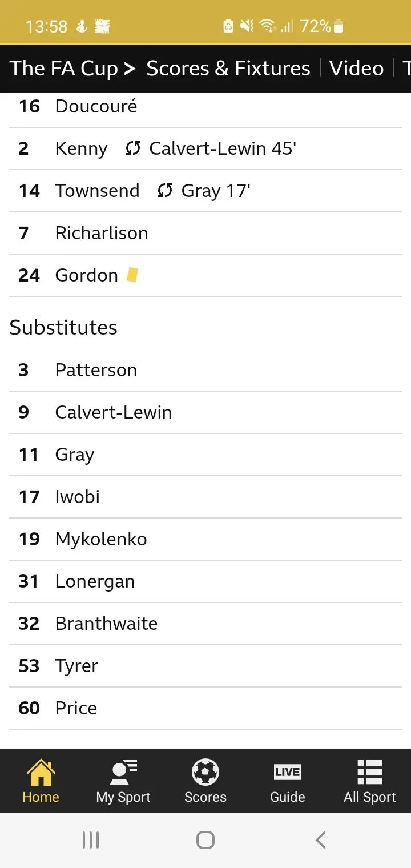Go to The FA Cup section
411x868 pixels.
[63, 69]
